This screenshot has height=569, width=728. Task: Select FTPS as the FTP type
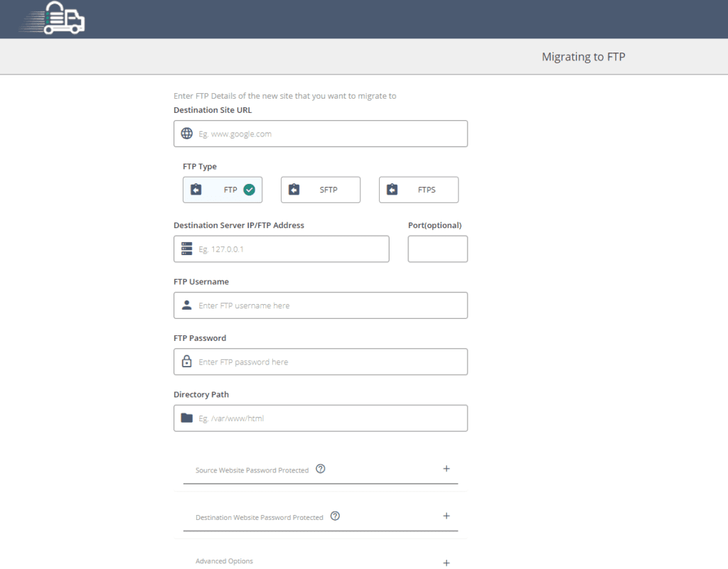pos(419,190)
